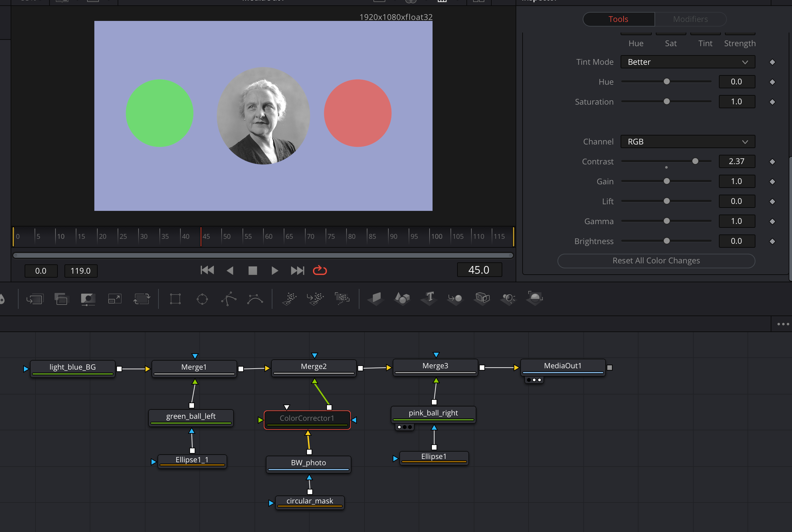Open the Channel RGB dropdown
792x532 pixels.
click(687, 141)
